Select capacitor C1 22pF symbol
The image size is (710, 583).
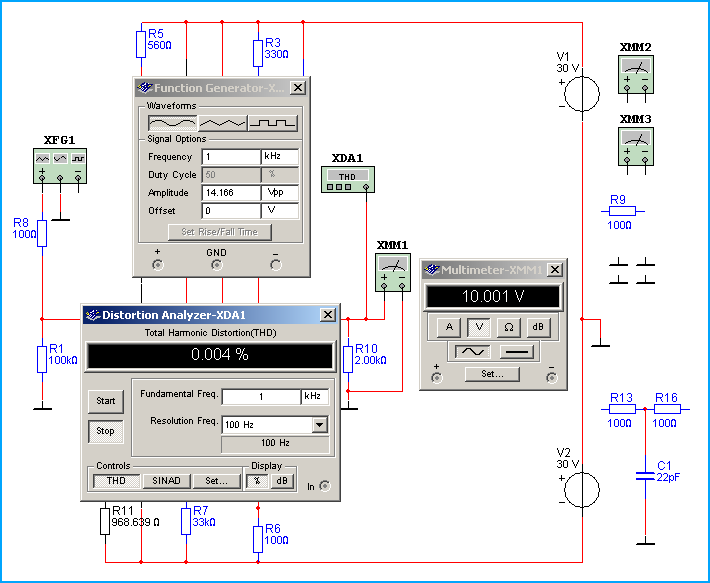pyautogui.click(x=645, y=476)
